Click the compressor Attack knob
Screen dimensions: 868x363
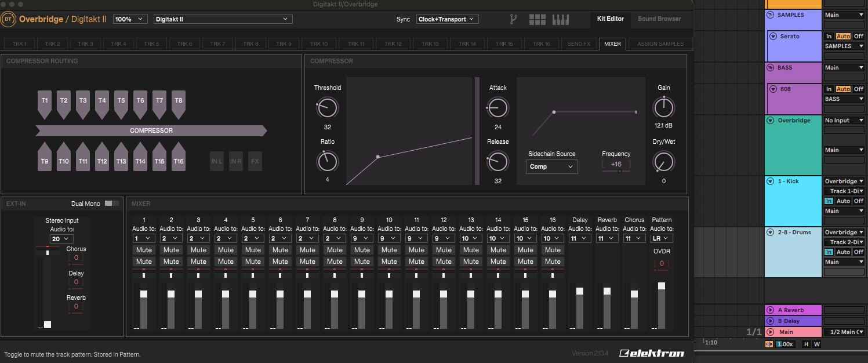497,107
